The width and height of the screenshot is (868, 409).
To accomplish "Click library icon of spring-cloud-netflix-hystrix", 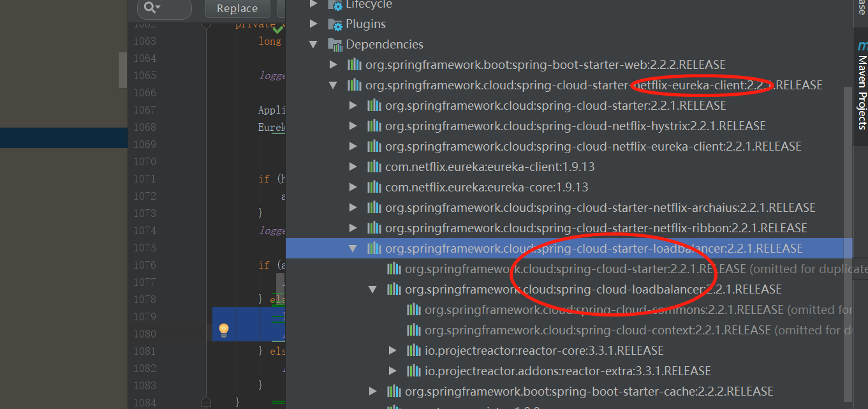I will (374, 126).
